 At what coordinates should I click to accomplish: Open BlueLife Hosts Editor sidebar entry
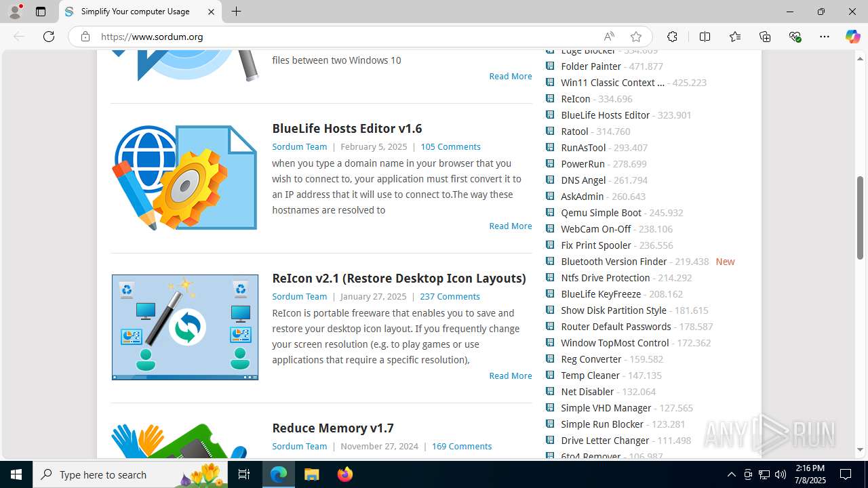tap(606, 115)
